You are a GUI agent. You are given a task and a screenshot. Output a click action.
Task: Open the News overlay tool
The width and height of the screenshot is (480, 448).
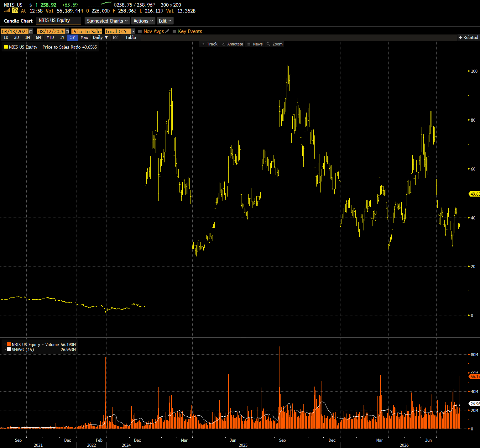255,44
